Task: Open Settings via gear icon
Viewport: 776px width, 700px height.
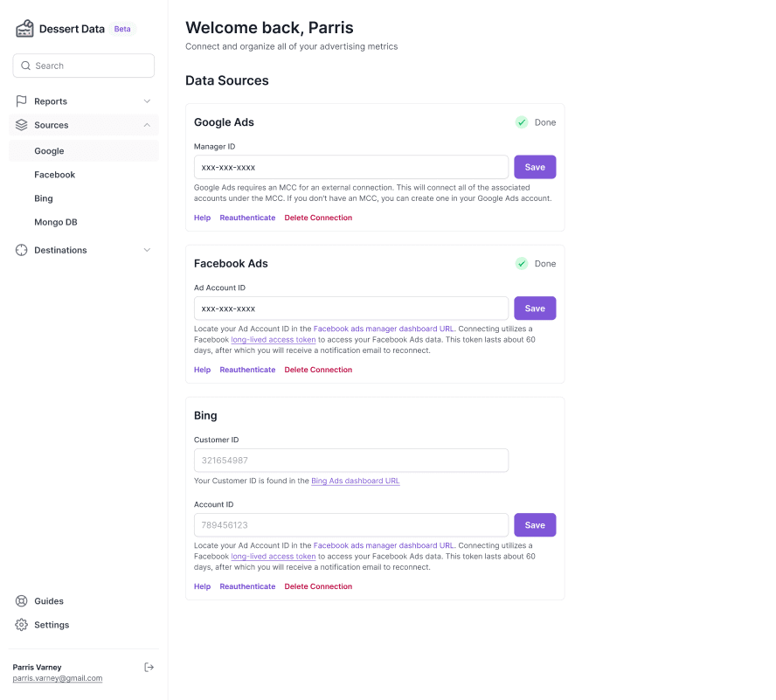Action: 22,625
